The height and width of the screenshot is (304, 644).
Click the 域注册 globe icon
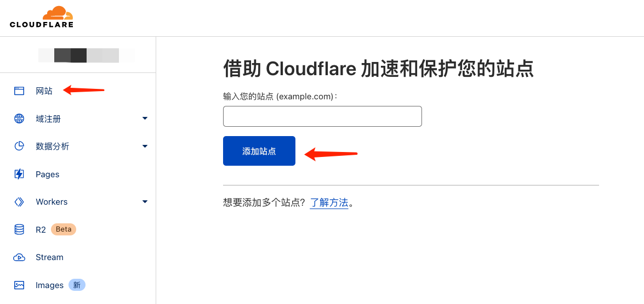(x=19, y=119)
